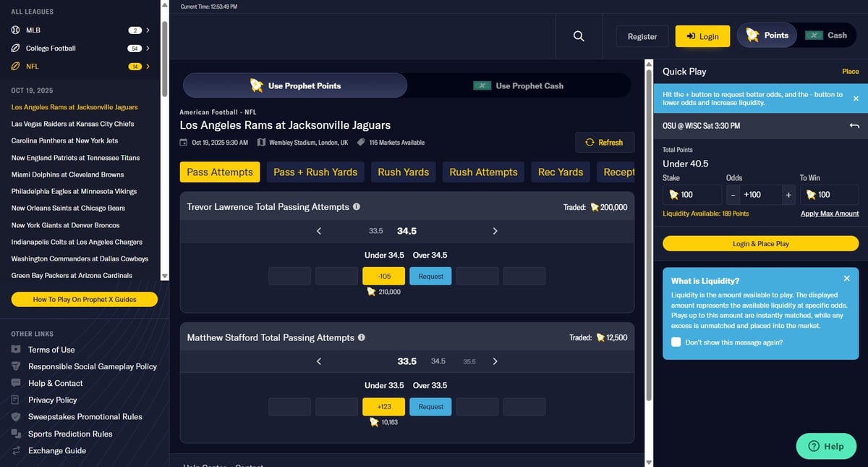
Task: Click info icon beside Matthew Stafford Total Passing Attempts
Action: [x=361, y=337]
